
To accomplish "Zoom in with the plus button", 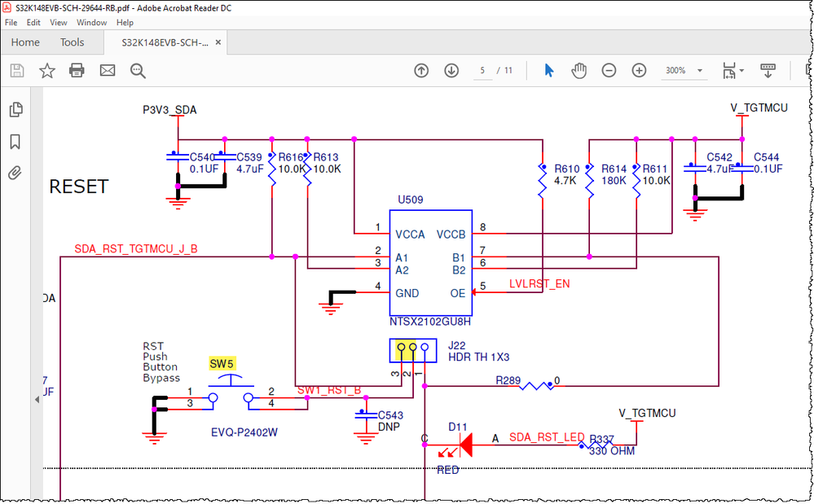I will point(639,71).
